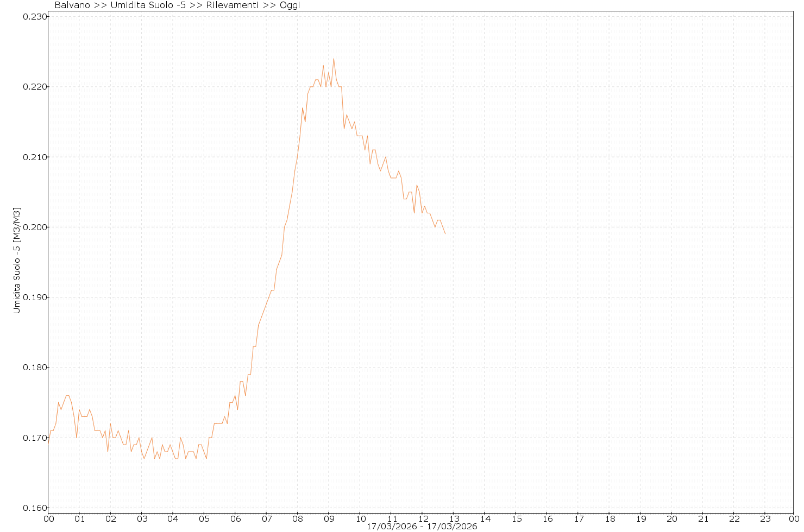Click the peak of the orange line
The image size is (804, 532).
pyautogui.click(x=334, y=59)
